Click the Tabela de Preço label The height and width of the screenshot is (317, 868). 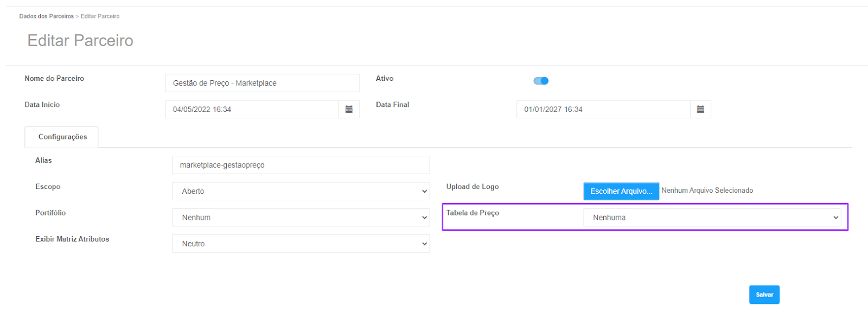tap(473, 213)
